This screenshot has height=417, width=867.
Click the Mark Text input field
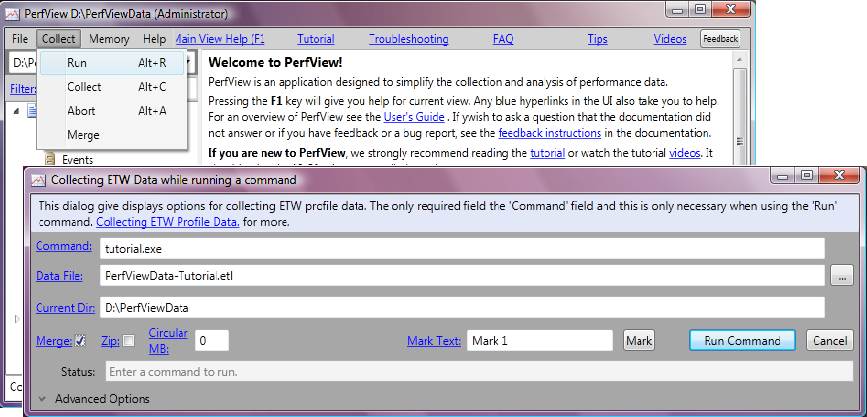point(540,341)
